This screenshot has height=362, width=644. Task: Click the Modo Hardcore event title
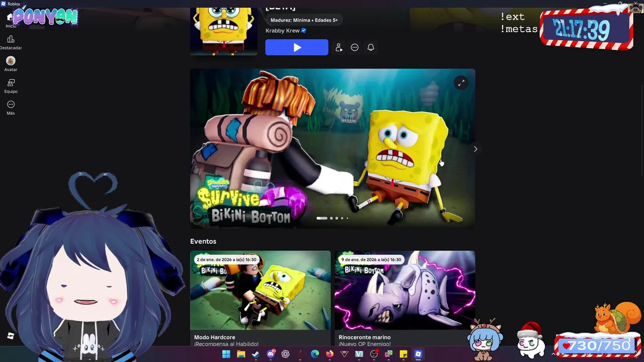point(215,337)
